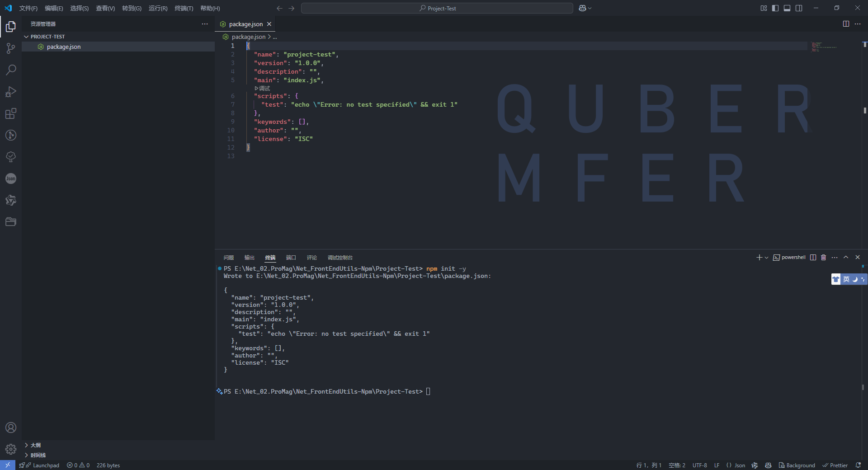Toggle the bottom panel visibility
Screen dimensions: 868x470
coord(787,8)
